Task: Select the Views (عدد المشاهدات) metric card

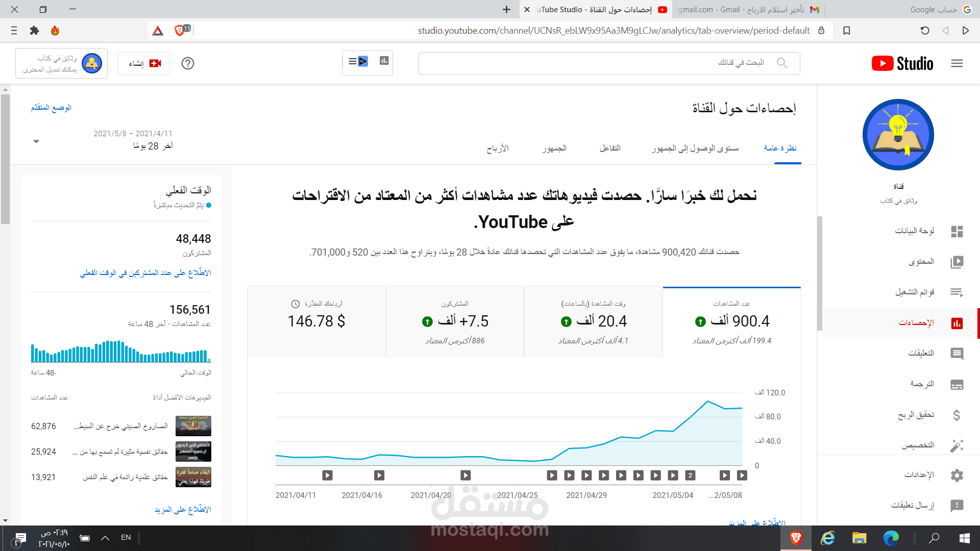Action: [x=731, y=322]
